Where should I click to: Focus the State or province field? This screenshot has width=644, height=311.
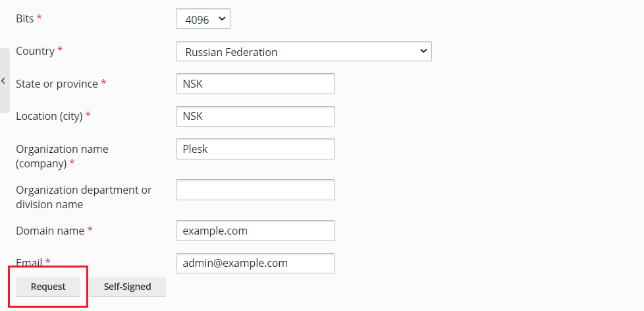click(255, 84)
